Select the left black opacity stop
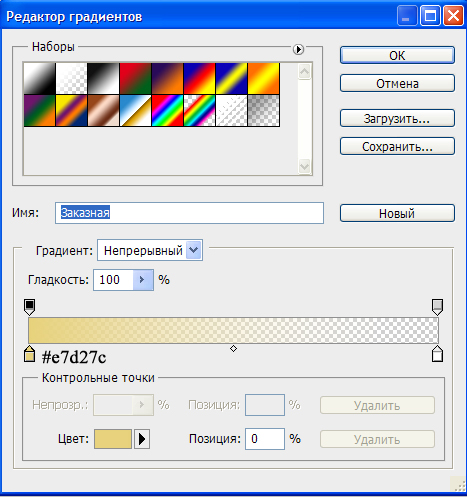 click(x=30, y=307)
